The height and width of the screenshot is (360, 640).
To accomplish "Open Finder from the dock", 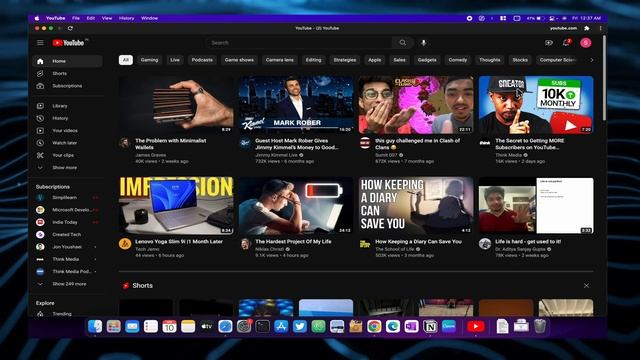I will coord(95,326).
